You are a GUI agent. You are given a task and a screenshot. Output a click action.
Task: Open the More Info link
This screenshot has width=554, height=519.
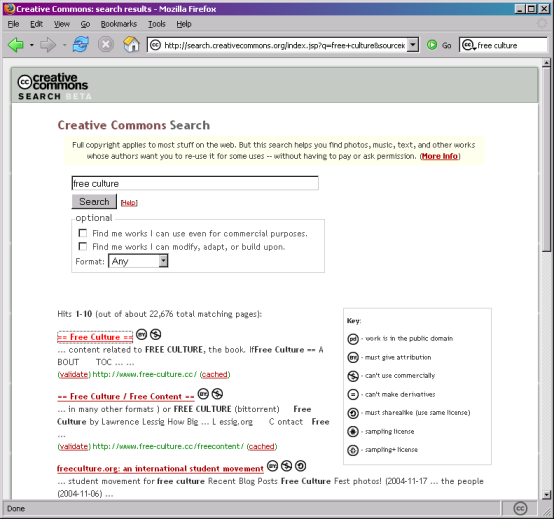click(x=440, y=156)
